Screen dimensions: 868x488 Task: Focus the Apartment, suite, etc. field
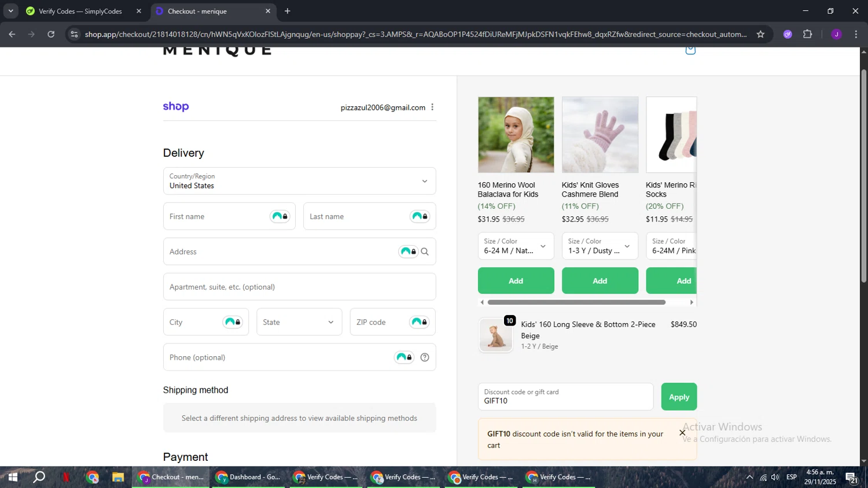point(299,287)
